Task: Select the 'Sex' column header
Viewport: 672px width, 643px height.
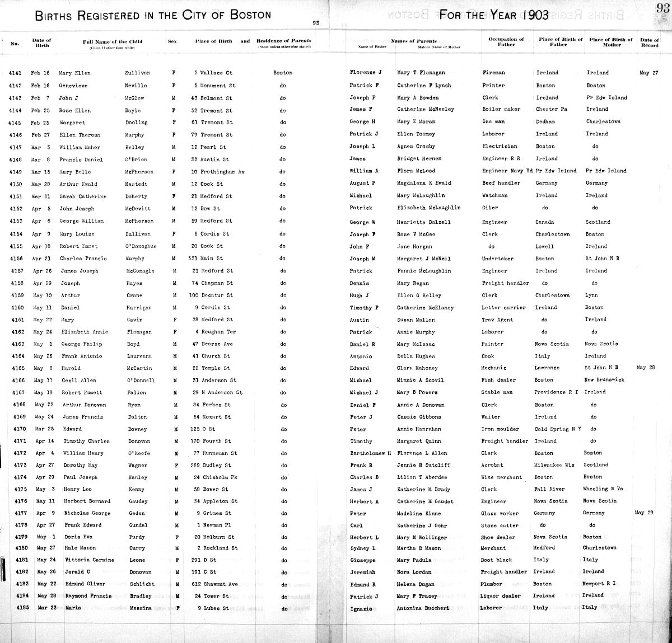Action: click(x=172, y=41)
